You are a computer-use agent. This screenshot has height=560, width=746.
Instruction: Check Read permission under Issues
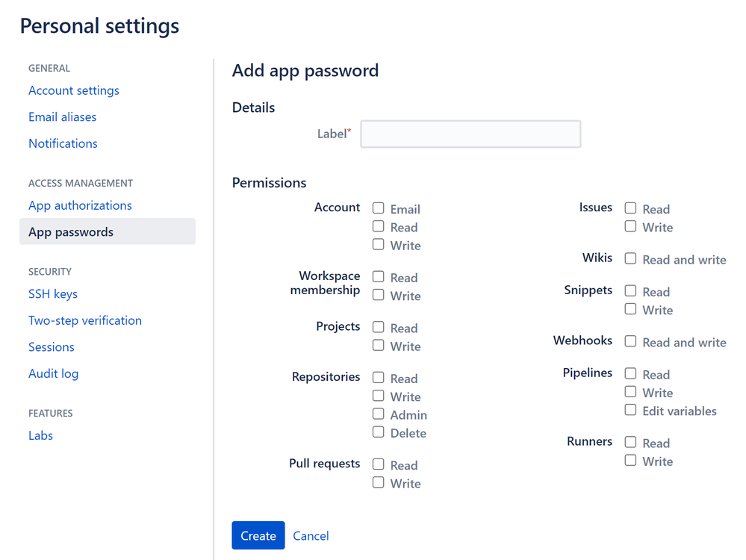tap(630, 209)
